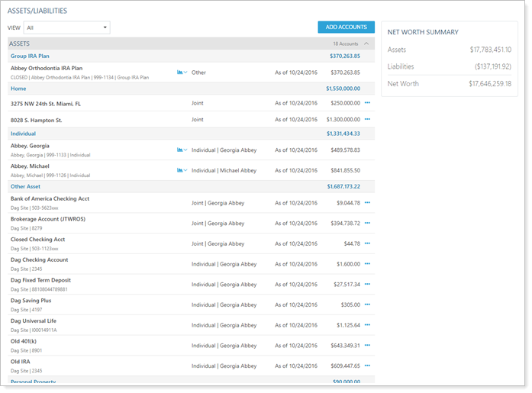Open more options for 8028 S. Hampton St.
Screen dimensions: 532x393
[x=367, y=120]
